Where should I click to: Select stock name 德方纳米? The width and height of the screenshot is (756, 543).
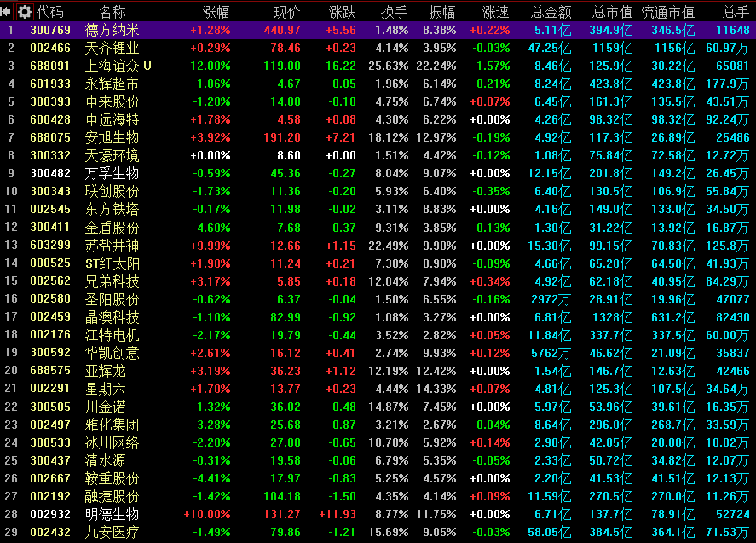tap(112, 30)
